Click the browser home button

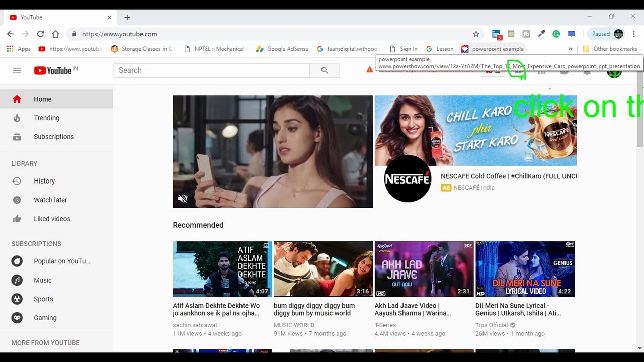[x=55, y=34]
